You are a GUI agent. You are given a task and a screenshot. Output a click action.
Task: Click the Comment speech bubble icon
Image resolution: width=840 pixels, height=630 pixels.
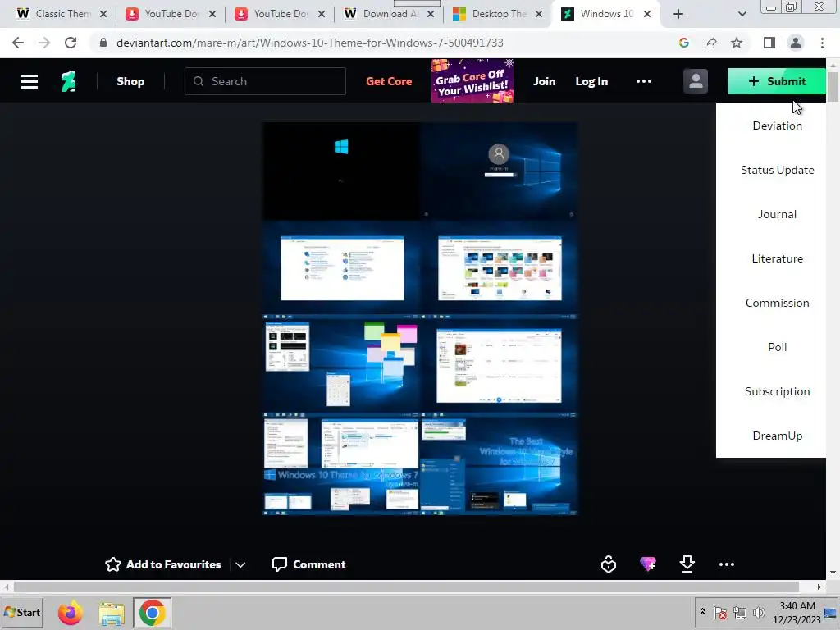[280, 564]
